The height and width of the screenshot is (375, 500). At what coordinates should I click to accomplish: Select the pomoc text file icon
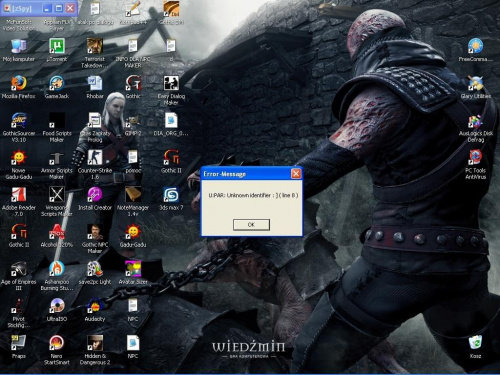click(x=133, y=158)
